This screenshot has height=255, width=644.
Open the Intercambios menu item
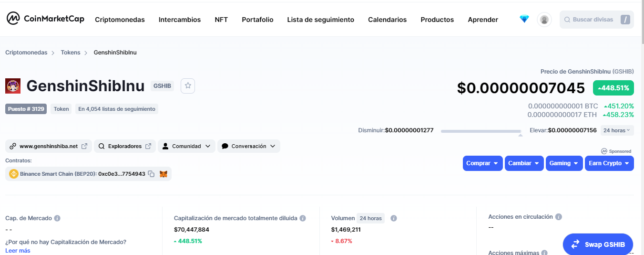[x=180, y=20]
